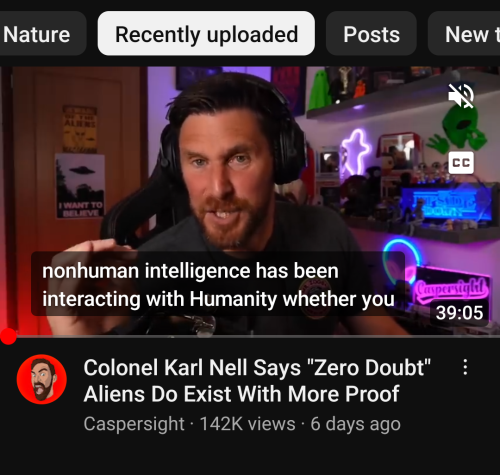The width and height of the screenshot is (500, 475).
Task: Click the UFO poster in the video preview
Action: pyautogui.click(x=80, y=186)
